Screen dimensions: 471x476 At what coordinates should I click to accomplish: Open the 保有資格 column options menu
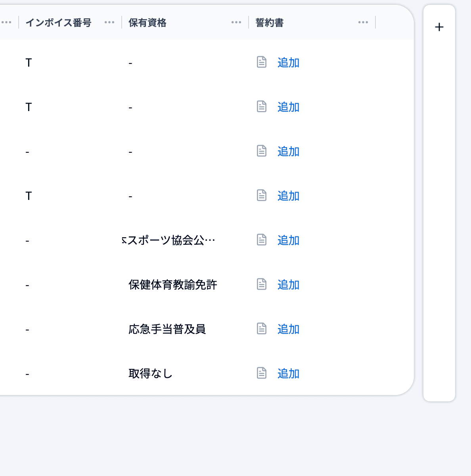coord(236,23)
